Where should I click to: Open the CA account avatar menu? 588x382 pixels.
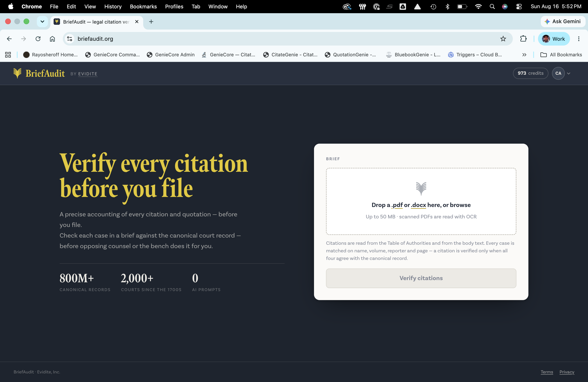tap(558, 73)
